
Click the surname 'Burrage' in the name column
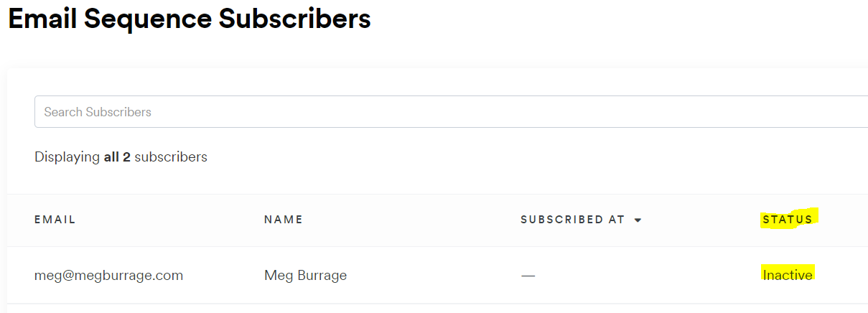tap(322, 276)
